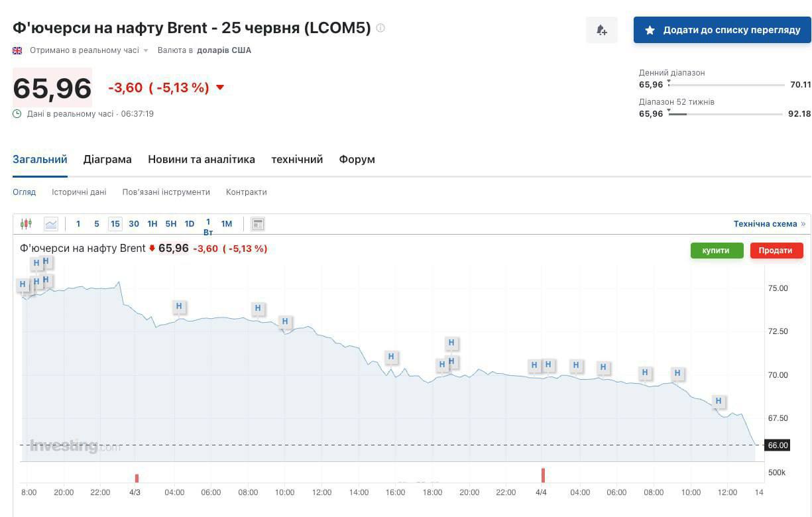Viewport: 812px width, 517px height.
Task: Select the area line chart icon
Action: [x=51, y=224]
